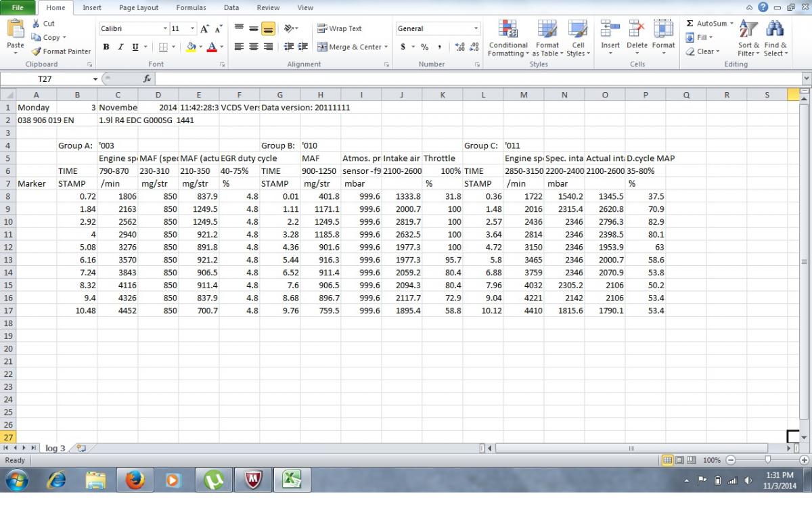
Task: Switch to the Insert ribbon tab
Action: pyautogui.click(x=92, y=8)
